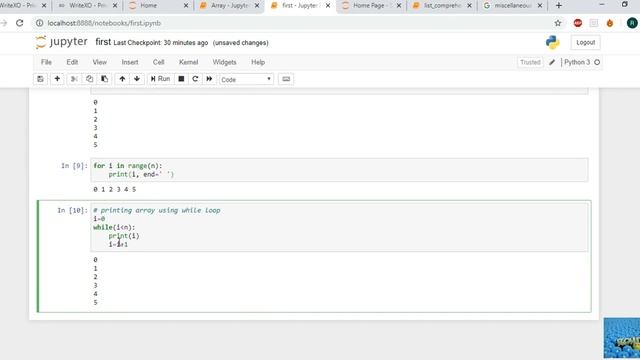Click the Python logo icon
The height and width of the screenshot is (360, 640).
(x=552, y=42)
